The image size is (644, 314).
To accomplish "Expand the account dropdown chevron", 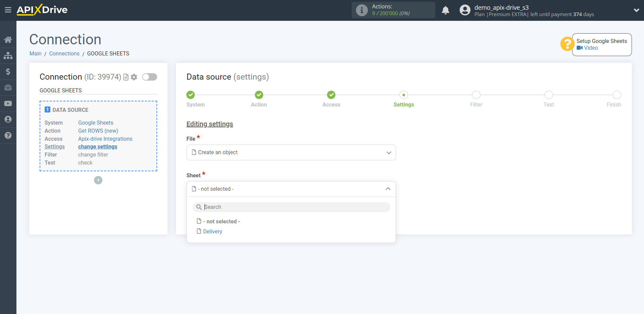I will [636, 10].
